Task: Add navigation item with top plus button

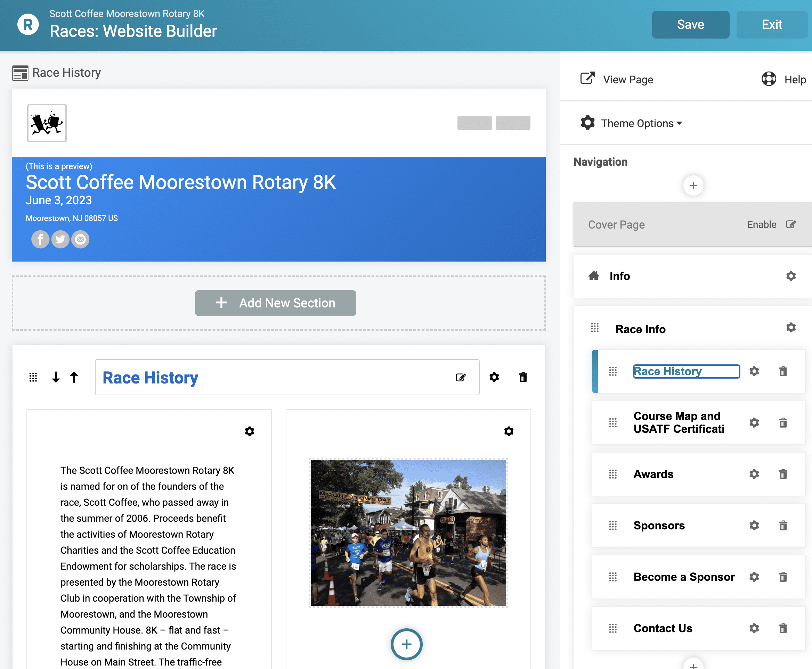Action: pyautogui.click(x=693, y=186)
